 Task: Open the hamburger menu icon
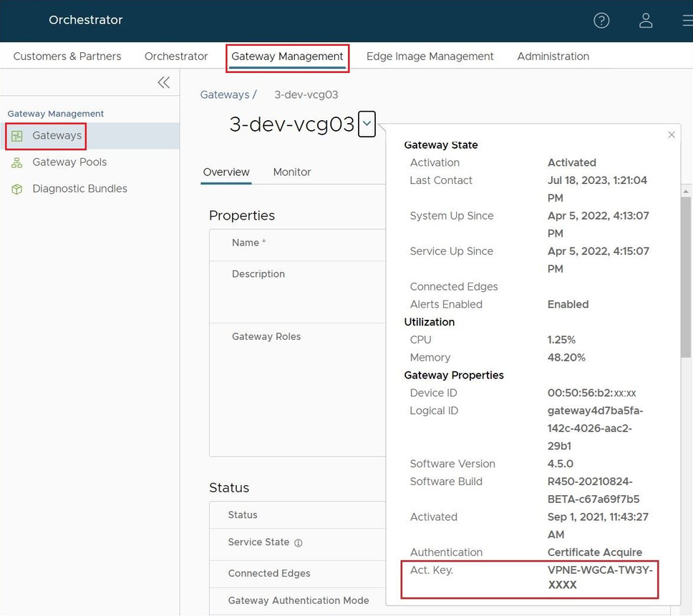[x=687, y=21]
